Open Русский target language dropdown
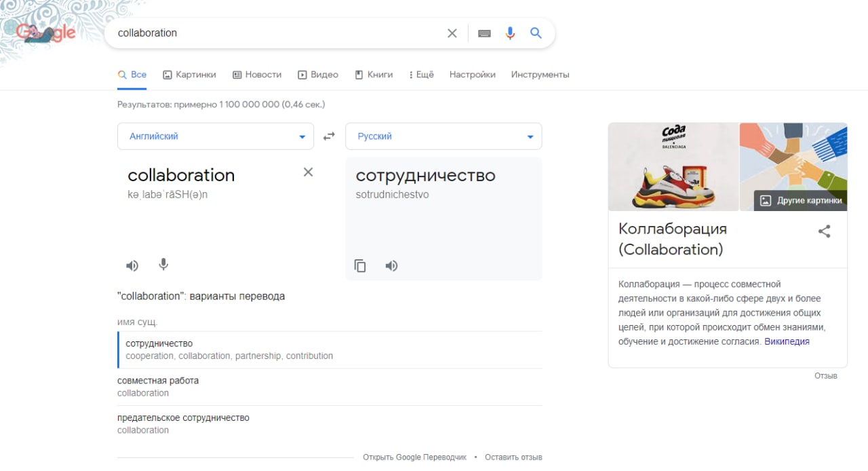868x471 pixels. click(x=443, y=136)
